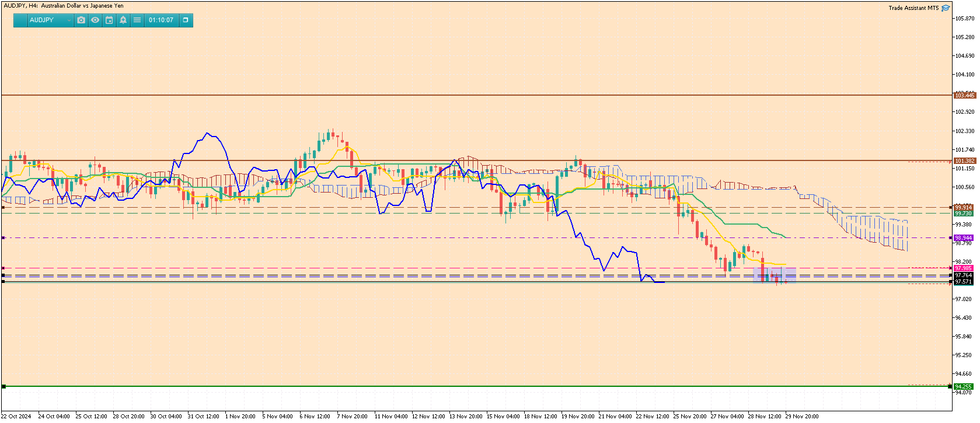This screenshot has height=423, width=980.
Task: Click the blank drag handle left of AUDJPY
Action: 20,20
